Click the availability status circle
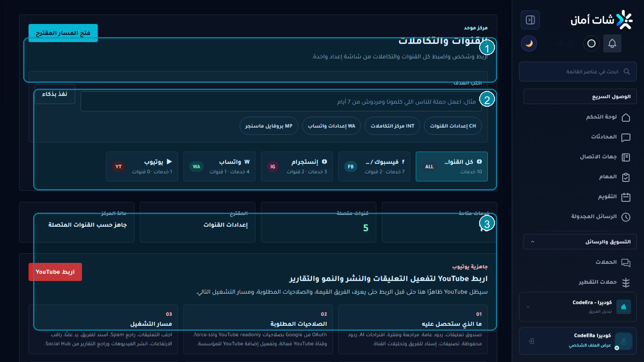 click(x=591, y=43)
